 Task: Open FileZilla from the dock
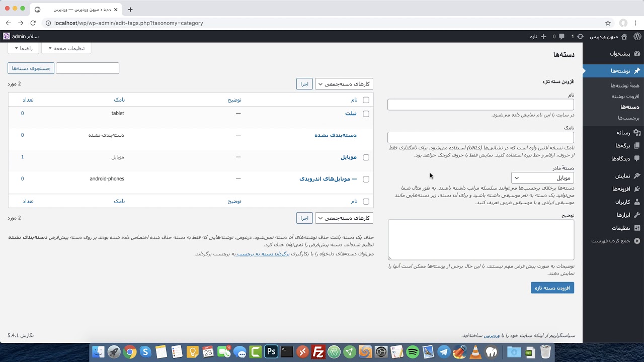(318, 352)
